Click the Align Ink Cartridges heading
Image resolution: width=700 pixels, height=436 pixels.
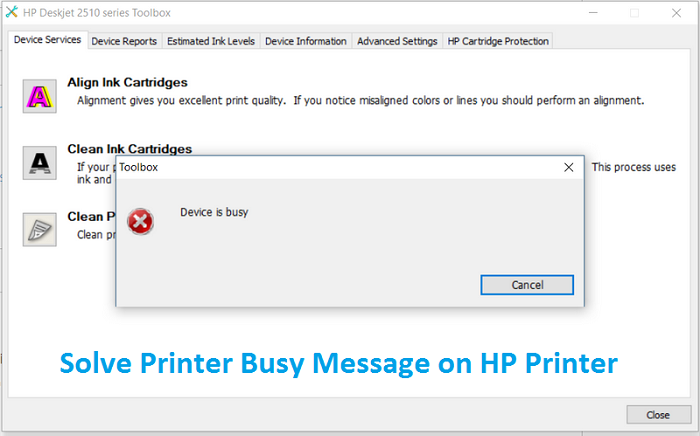click(127, 82)
